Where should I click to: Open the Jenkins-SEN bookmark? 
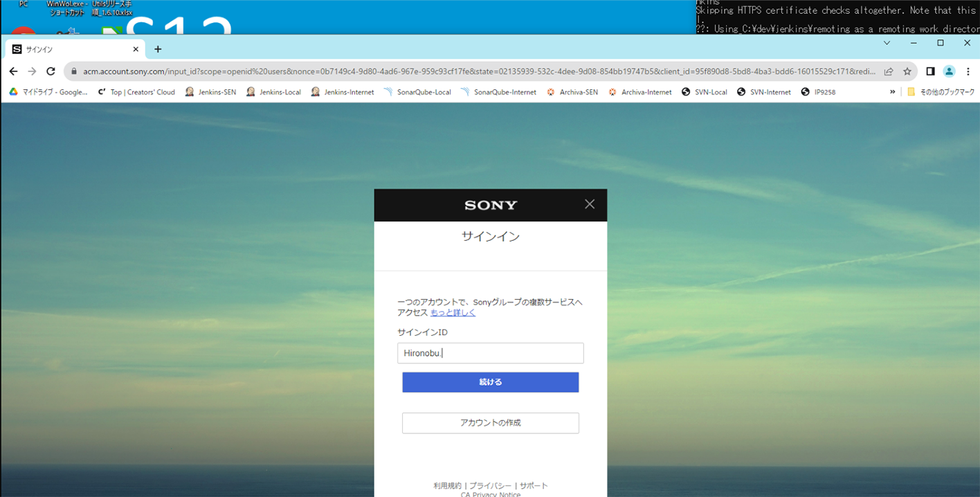pos(210,92)
